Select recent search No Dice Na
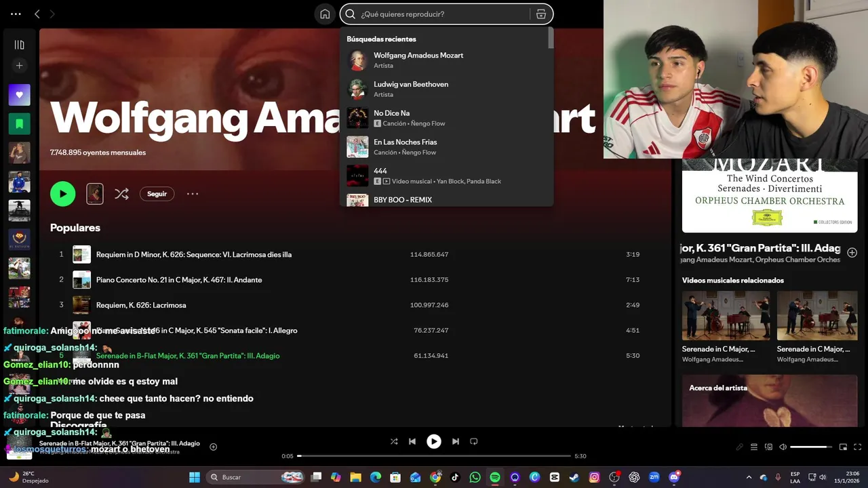This screenshot has height=488, width=868. point(446,118)
